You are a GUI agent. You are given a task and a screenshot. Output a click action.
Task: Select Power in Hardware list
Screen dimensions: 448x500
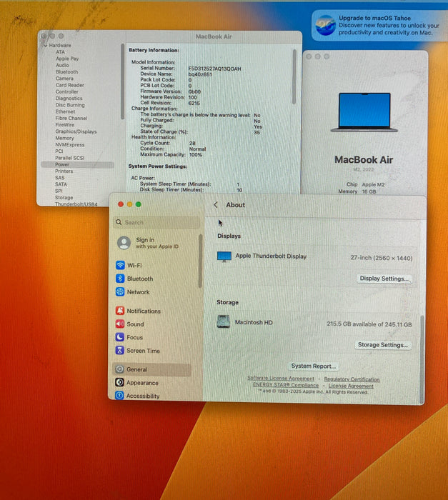coord(78,164)
